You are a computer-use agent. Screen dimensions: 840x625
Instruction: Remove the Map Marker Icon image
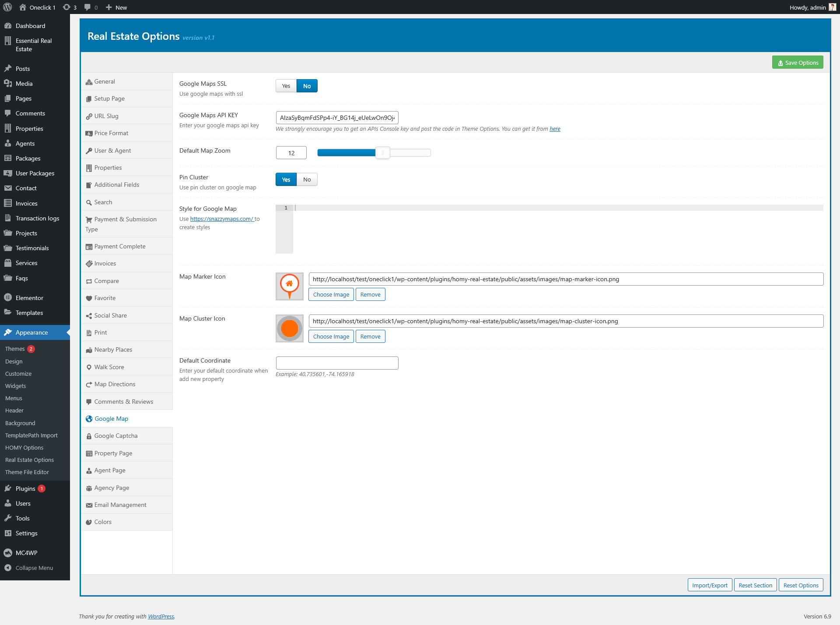click(370, 294)
